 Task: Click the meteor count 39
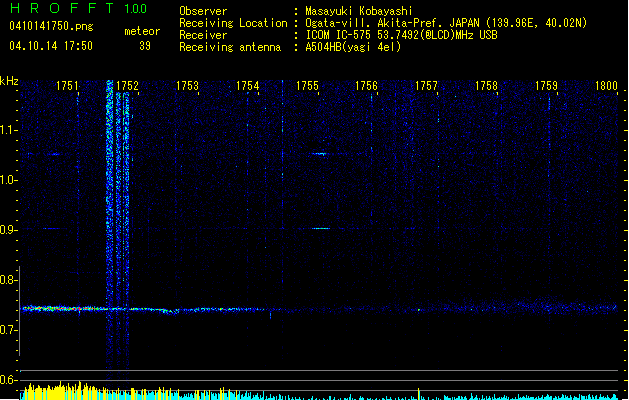pyautogui.click(x=145, y=46)
